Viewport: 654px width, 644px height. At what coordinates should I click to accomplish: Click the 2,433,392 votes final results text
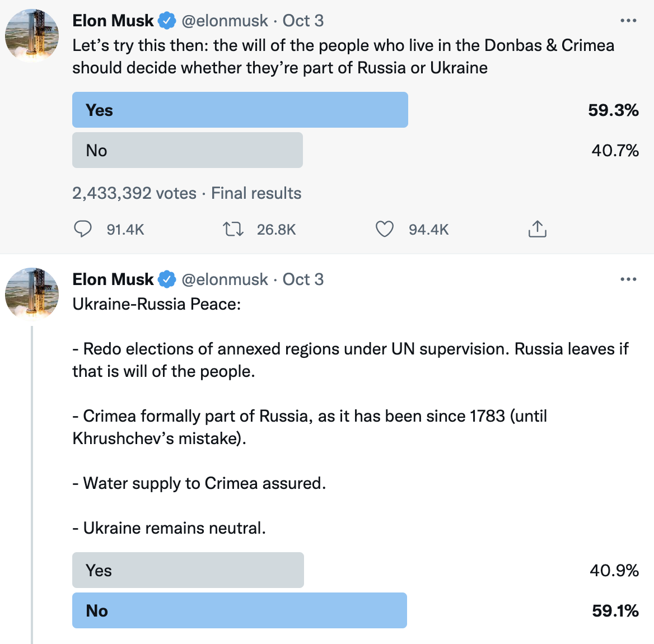click(x=187, y=193)
